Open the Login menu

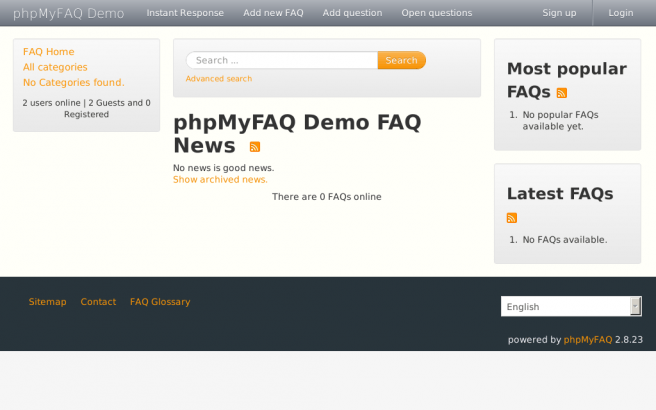point(621,13)
